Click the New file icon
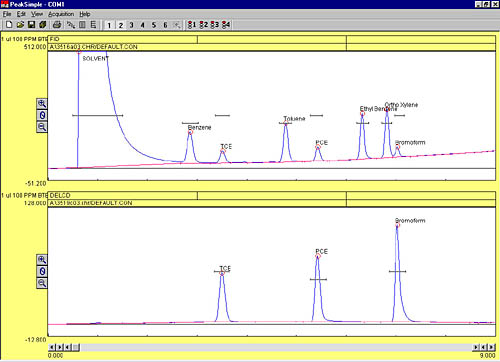This screenshot has height=362, width=500. 9,25
